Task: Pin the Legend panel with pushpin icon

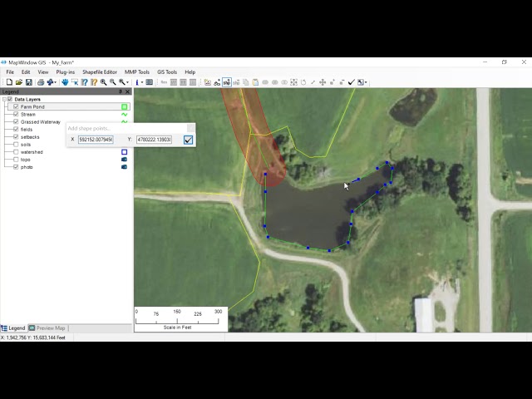Action: 120,91
